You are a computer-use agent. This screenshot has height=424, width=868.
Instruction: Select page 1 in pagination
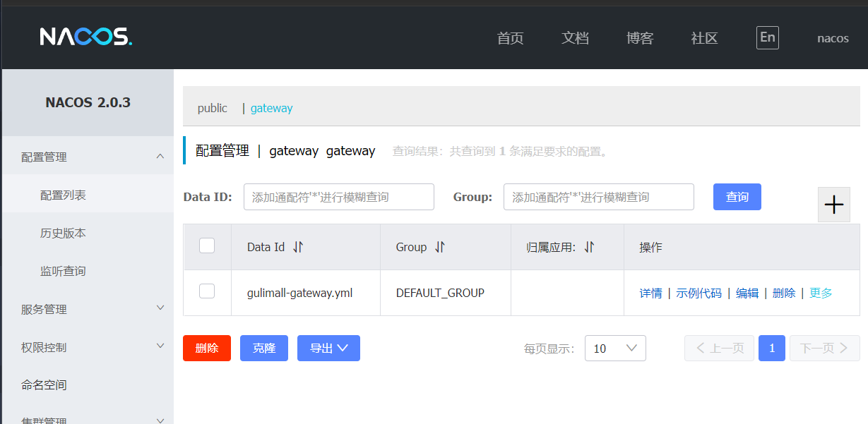click(772, 348)
